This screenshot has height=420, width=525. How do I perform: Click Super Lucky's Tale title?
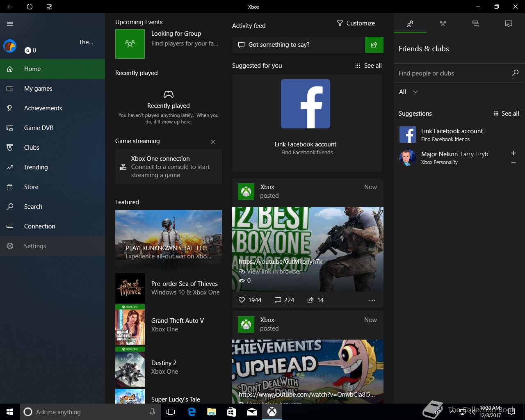pos(176,399)
